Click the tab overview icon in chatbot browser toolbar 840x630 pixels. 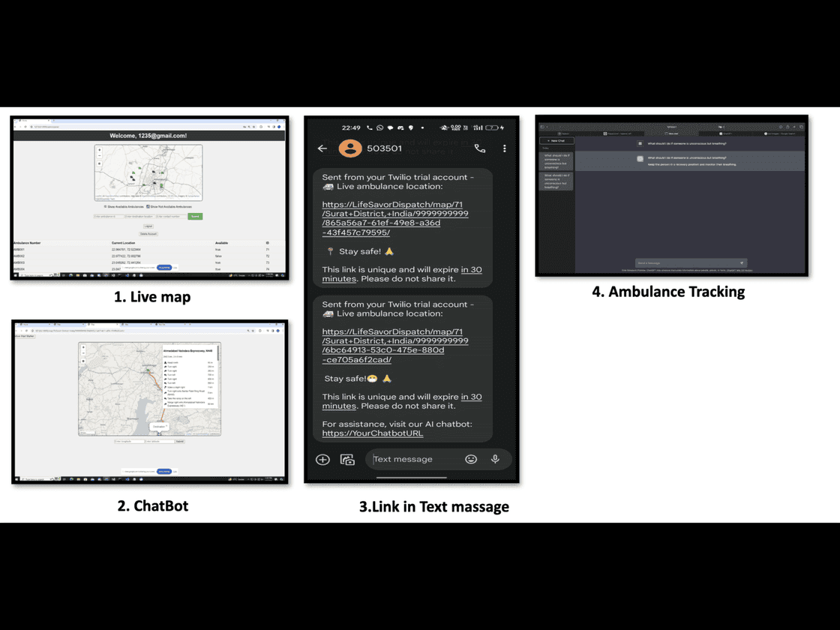(802, 127)
